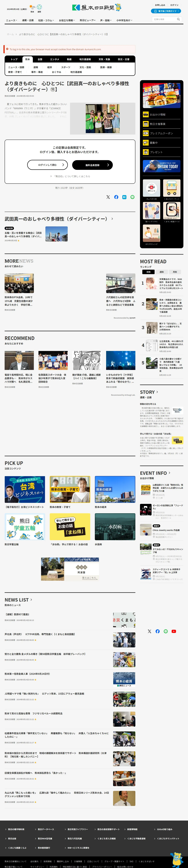Click the お申し込み link in header
188x868 pixels.
[160, 5]
